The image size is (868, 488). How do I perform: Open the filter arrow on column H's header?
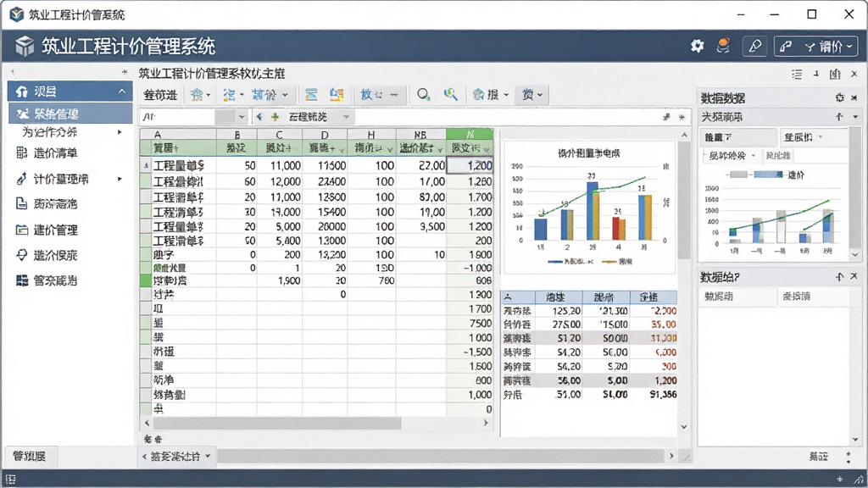(390, 149)
